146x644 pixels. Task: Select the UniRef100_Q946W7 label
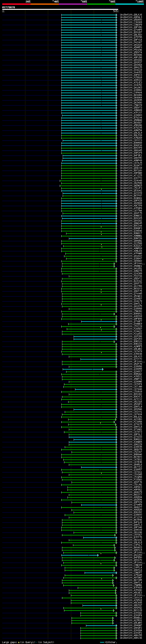(x=131, y=625)
